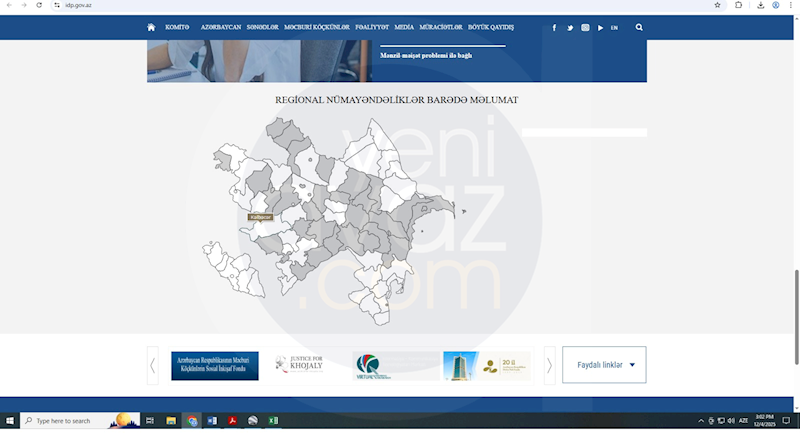
Task: Expand the Faydalı linklər dropdown
Action: pos(604,365)
